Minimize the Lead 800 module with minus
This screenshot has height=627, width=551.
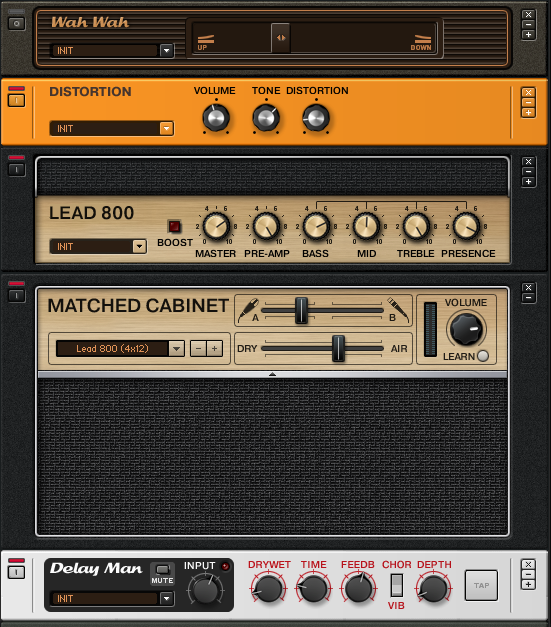[x=528, y=172]
